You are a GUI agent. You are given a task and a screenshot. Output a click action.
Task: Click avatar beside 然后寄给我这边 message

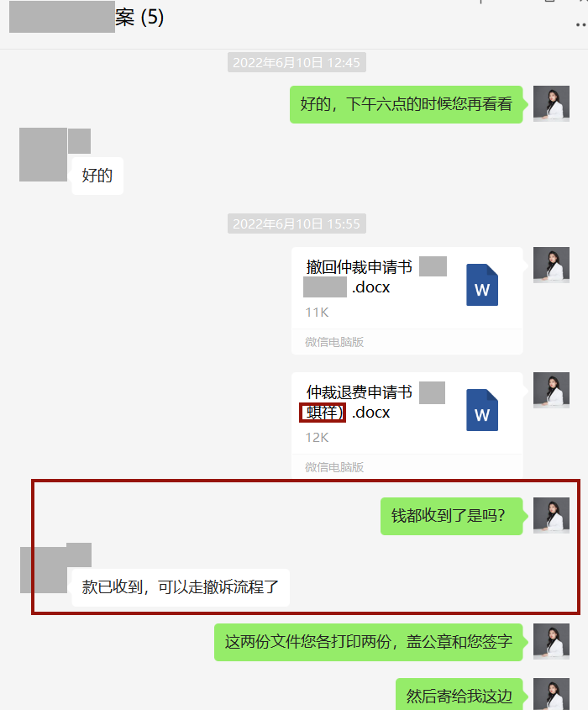[x=551, y=694]
